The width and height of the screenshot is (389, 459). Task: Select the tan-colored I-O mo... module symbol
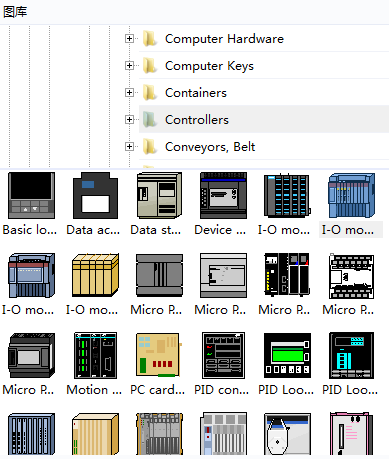coord(95,275)
